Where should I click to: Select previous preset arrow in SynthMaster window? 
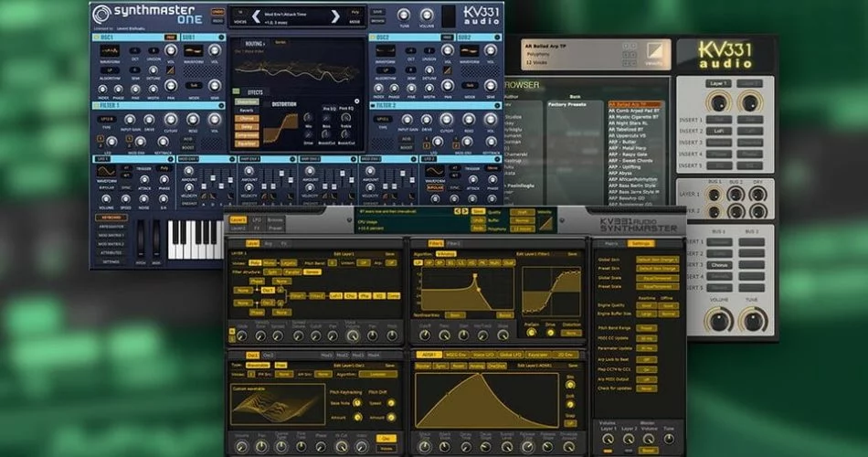pos(457,212)
